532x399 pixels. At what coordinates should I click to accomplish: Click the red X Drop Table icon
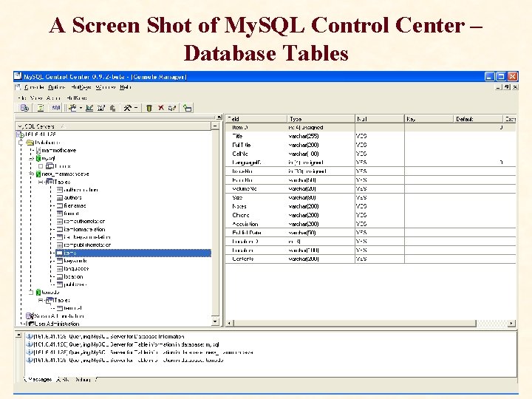pos(161,108)
